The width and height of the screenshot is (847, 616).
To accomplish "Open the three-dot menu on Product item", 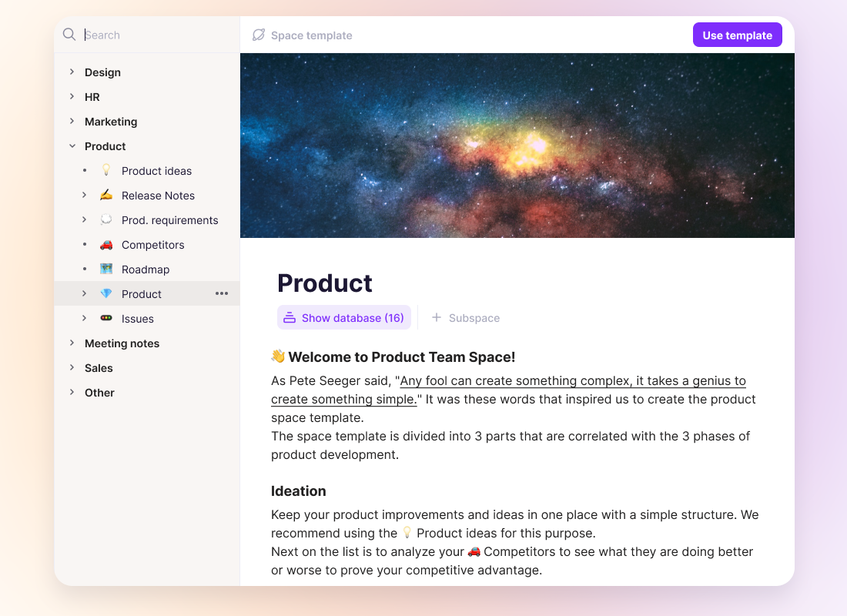I will [222, 294].
